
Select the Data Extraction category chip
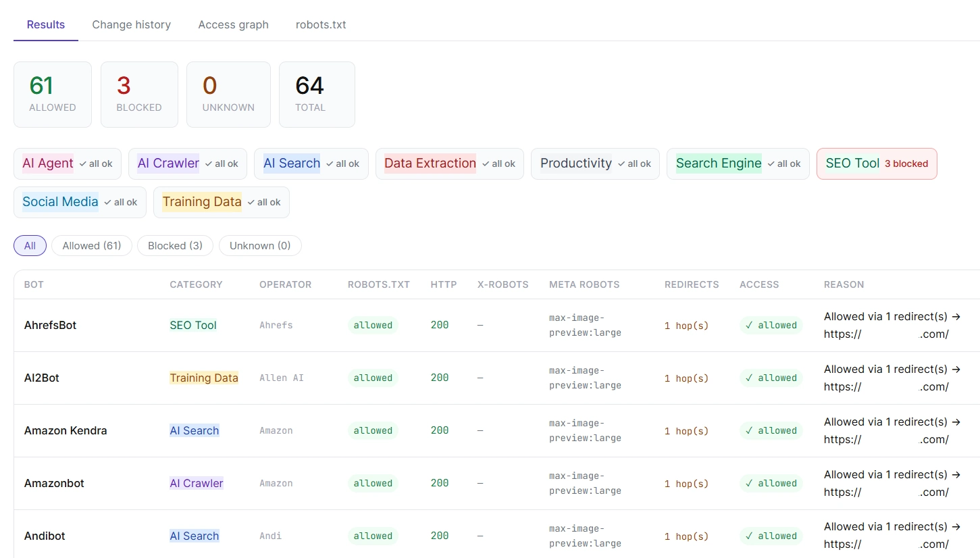(x=450, y=163)
